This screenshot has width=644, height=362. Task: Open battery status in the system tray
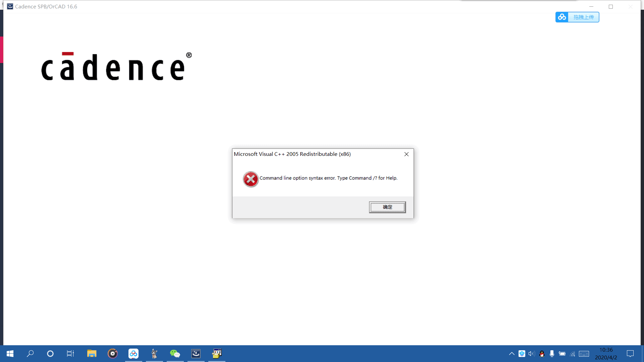click(562, 354)
